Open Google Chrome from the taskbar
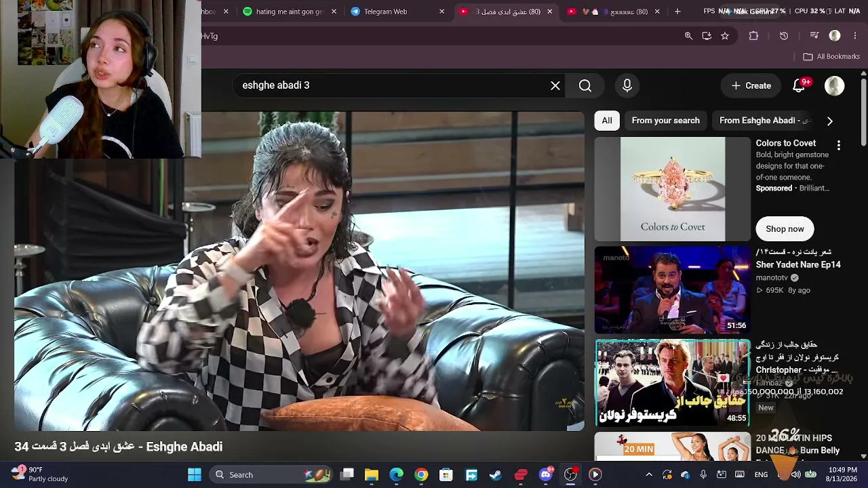868x488 pixels. coord(421,474)
